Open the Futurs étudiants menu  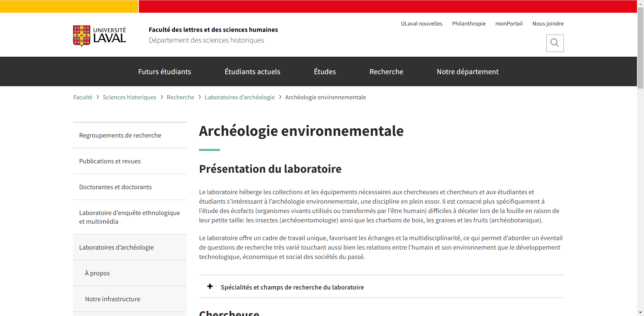[x=164, y=71]
